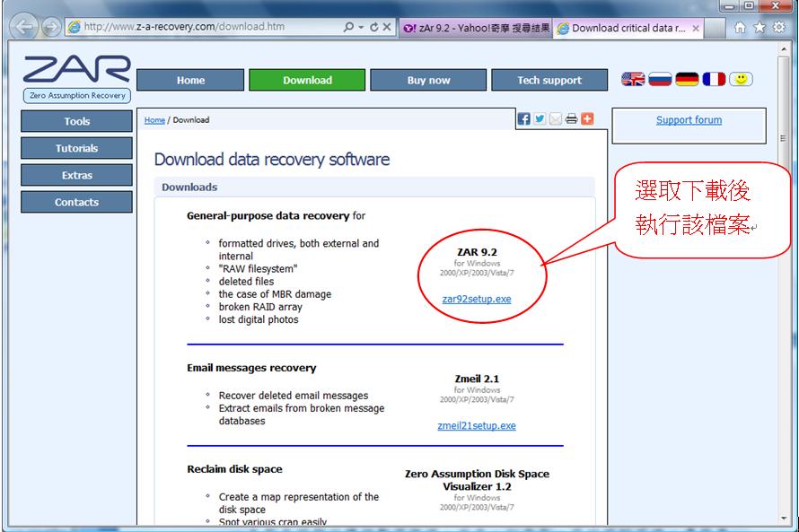Click the vertical scrollbar thumb

784,137
